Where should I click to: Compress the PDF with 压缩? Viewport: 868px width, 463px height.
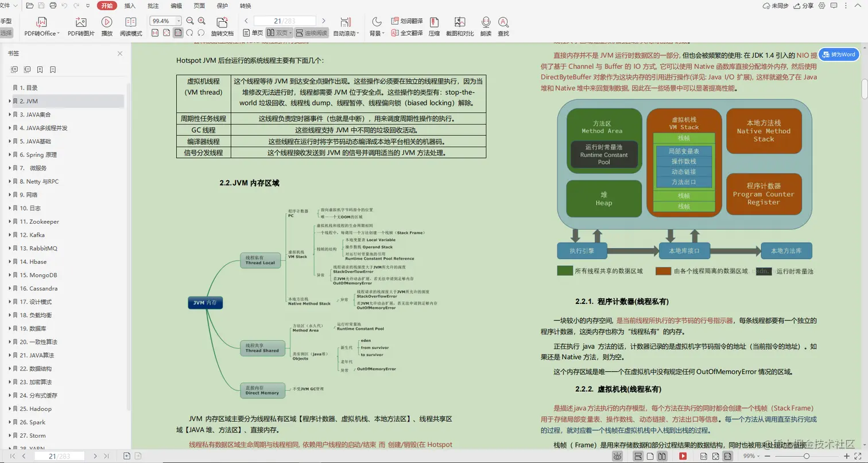(x=434, y=26)
